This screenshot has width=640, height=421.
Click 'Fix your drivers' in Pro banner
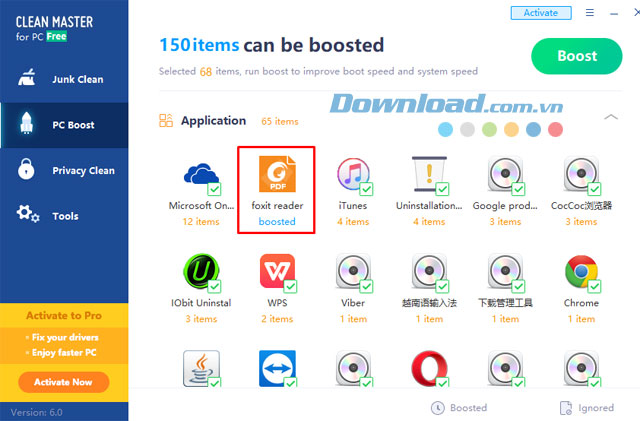pos(65,337)
